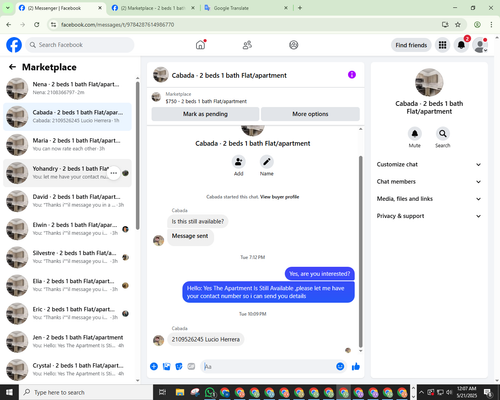
Task: Open more actions plus icon in composer
Action: [x=154, y=367]
